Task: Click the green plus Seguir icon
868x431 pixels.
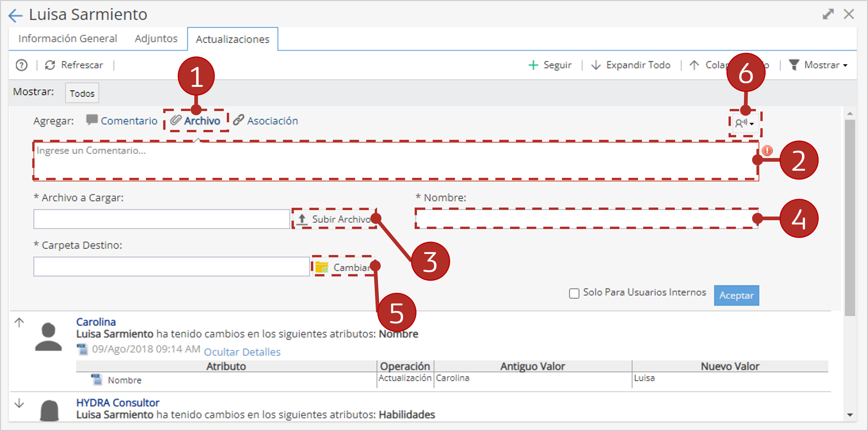Action: (x=533, y=65)
